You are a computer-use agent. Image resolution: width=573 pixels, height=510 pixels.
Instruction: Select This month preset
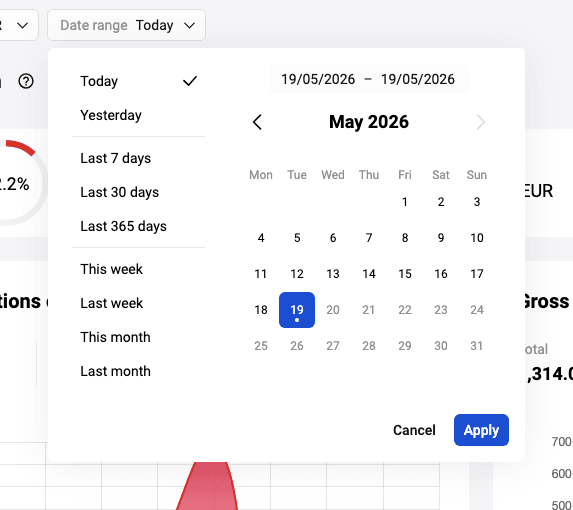pyautogui.click(x=138, y=337)
